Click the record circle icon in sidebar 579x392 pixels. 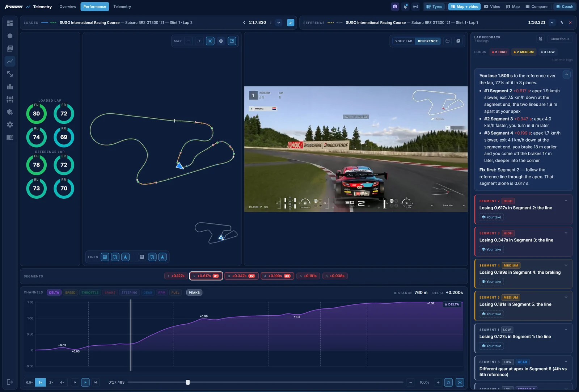click(10, 36)
